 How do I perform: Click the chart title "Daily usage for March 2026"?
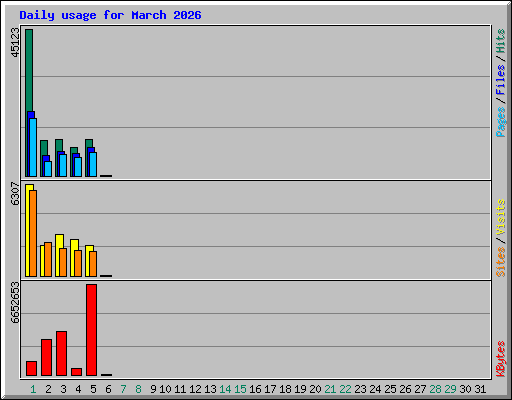(x=110, y=15)
